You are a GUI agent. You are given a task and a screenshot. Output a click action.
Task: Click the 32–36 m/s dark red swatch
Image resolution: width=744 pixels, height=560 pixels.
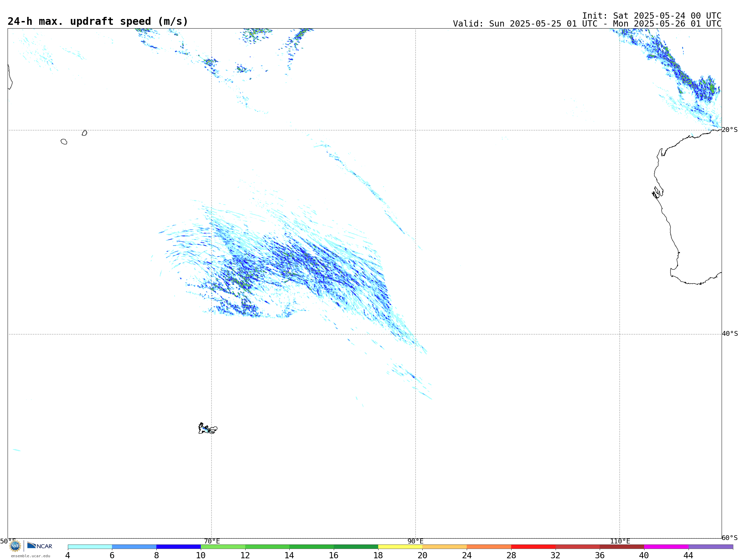[x=578, y=547]
